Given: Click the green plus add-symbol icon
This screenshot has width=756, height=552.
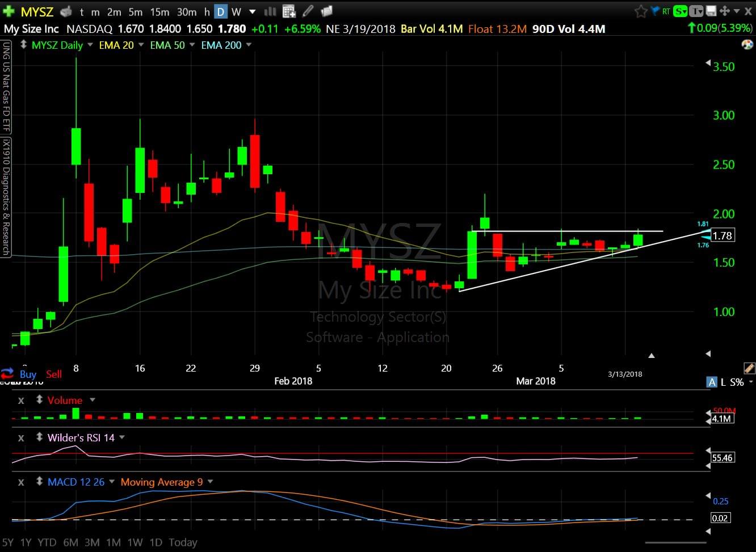Looking at the screenshot, I should 9,11.
